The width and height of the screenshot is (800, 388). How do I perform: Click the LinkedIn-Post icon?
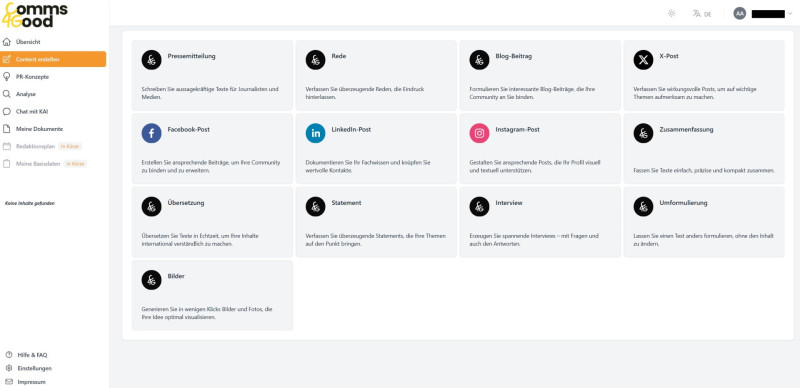(x=315, y=133)
